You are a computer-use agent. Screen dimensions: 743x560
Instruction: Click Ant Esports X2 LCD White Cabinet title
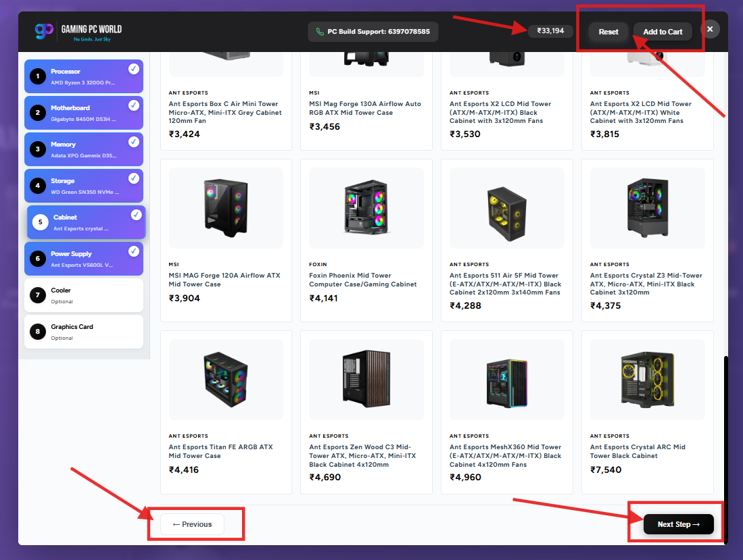(641, 112)
